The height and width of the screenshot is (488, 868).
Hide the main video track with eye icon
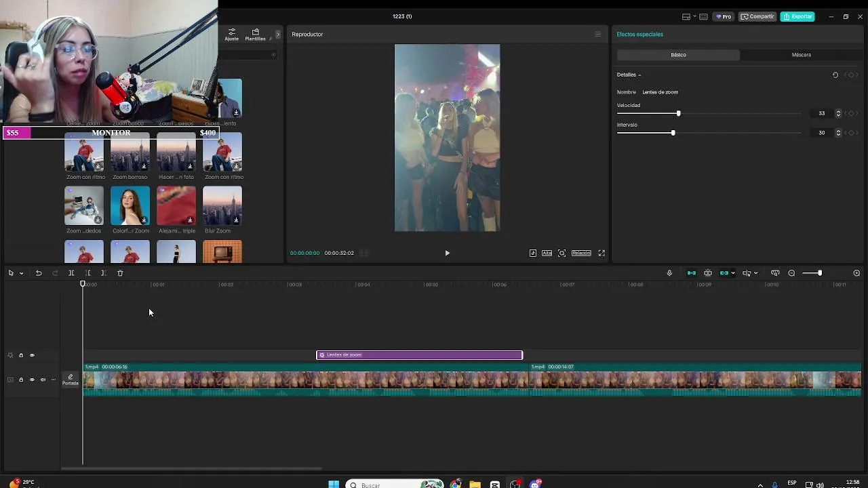point(32,380)
